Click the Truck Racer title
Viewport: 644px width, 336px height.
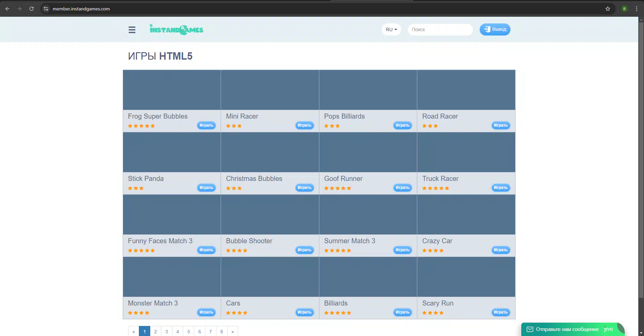tap(440, 179)
